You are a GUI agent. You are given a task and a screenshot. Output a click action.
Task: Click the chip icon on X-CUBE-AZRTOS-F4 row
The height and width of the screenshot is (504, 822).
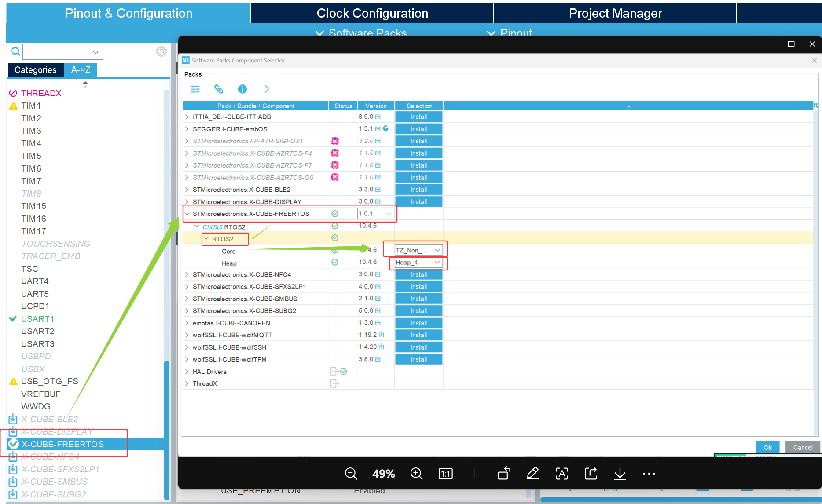335,153
